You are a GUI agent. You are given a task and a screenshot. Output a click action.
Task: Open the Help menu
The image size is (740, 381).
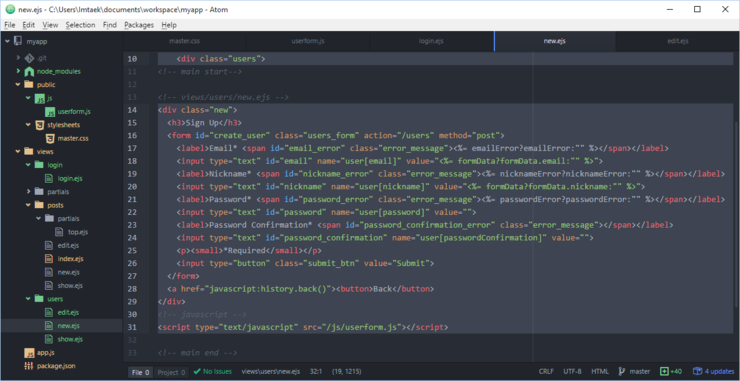(x=169, y=25)
